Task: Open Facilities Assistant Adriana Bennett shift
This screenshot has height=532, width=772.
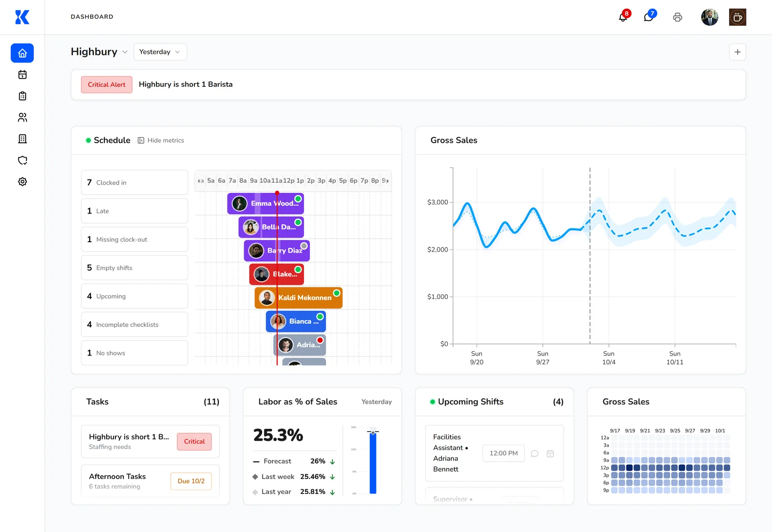Action: (x=495, y=453)
